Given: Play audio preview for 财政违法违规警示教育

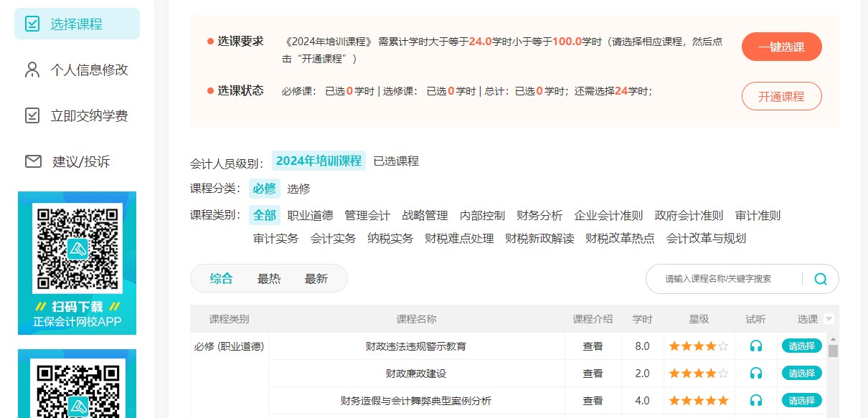Looking at the screenshot, I should pos(755,346).
